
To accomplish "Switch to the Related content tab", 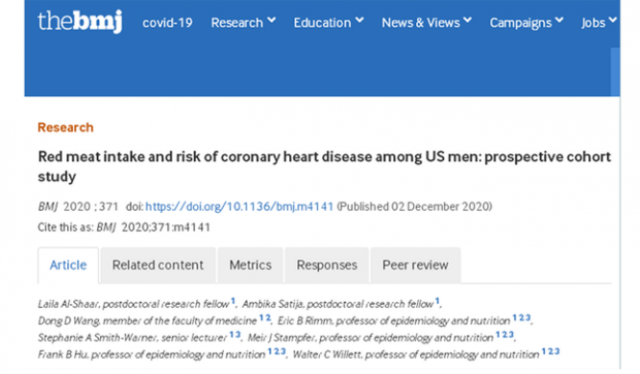I will 158,265.
